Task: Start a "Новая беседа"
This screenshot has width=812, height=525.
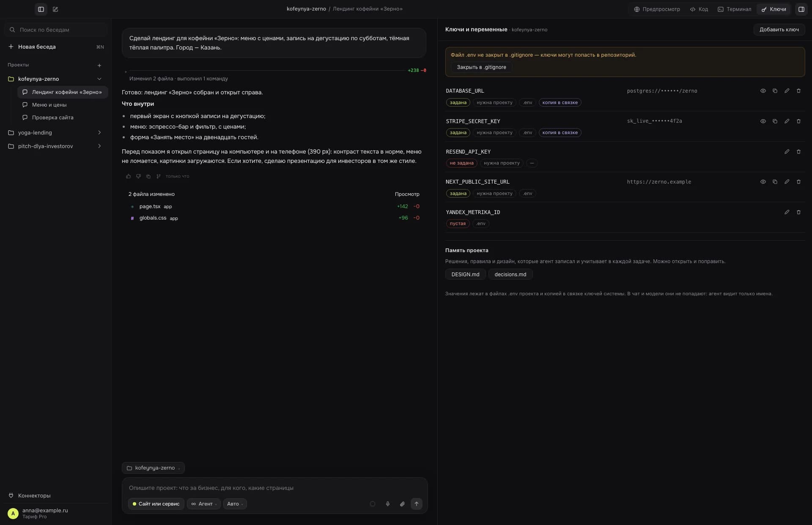Action: click(x=56, y=47)
